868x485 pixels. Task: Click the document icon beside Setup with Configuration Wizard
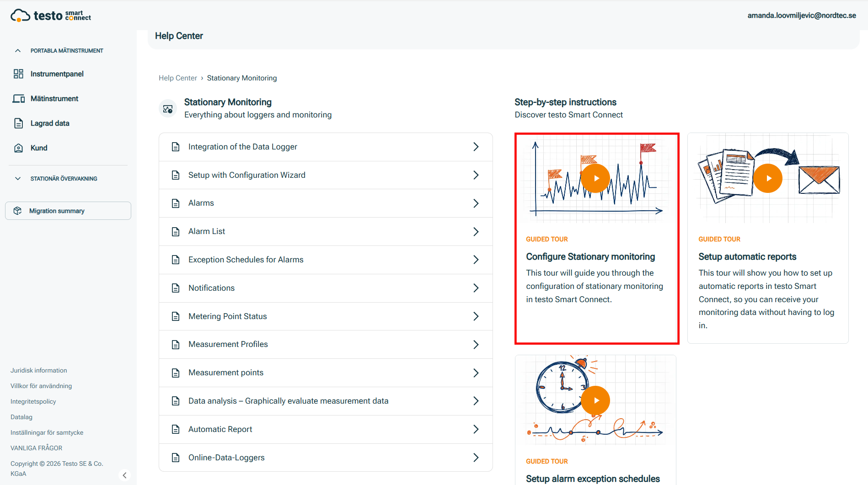click(175, 175)
